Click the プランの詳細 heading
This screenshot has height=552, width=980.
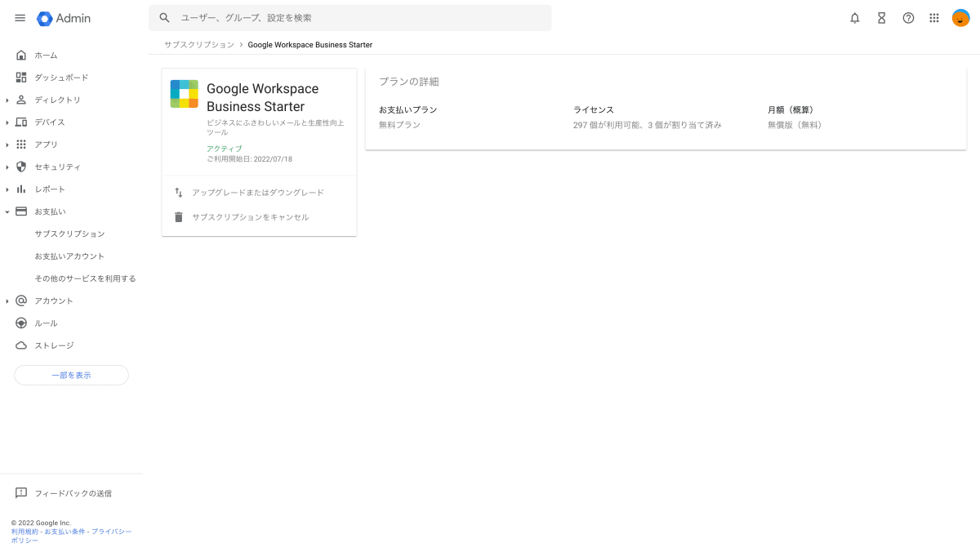click(409, 82)
